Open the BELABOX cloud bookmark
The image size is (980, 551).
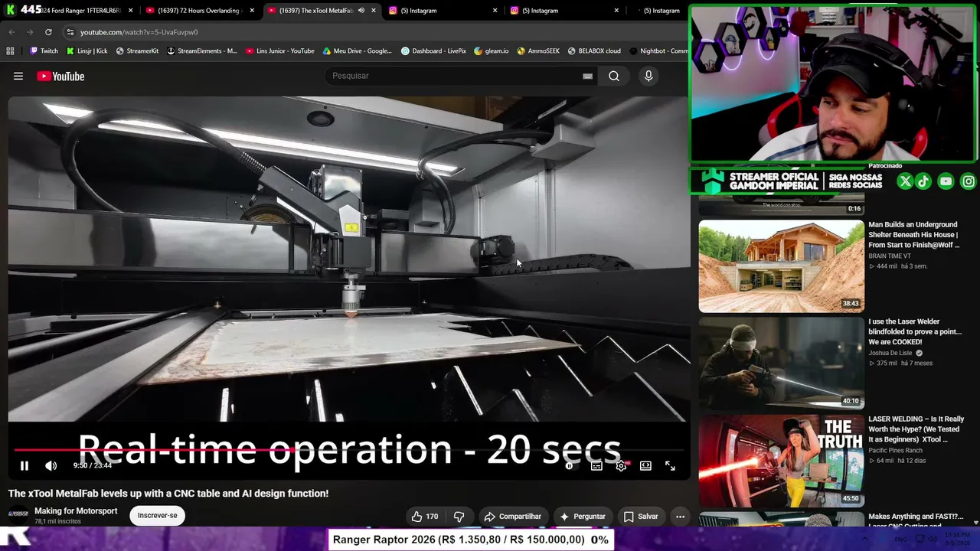click(x=593, y=51)
